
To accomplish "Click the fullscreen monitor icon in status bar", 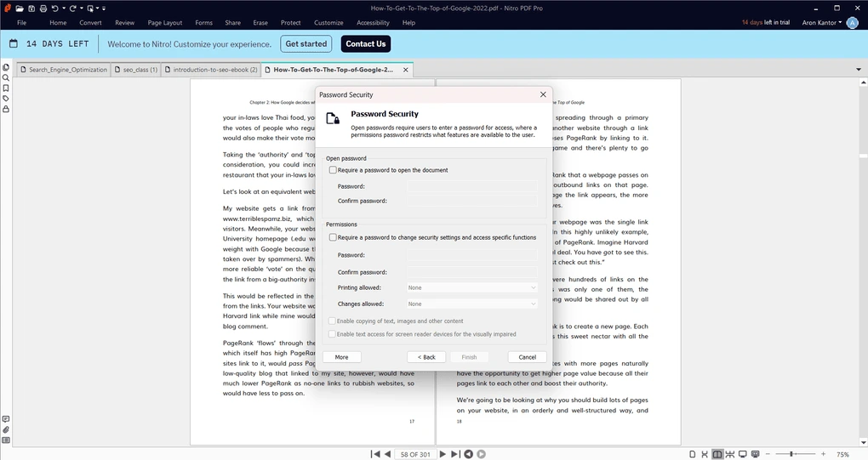I will coord(743,454).
